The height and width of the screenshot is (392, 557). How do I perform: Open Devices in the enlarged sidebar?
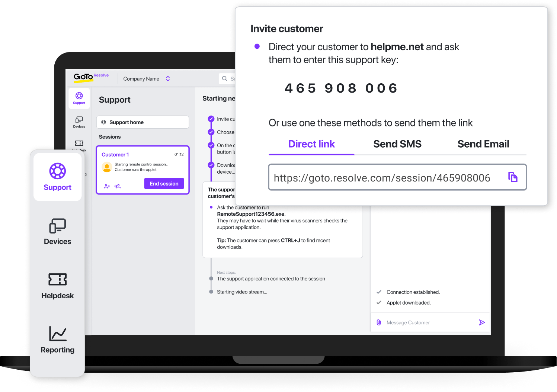tap(57, 231)
